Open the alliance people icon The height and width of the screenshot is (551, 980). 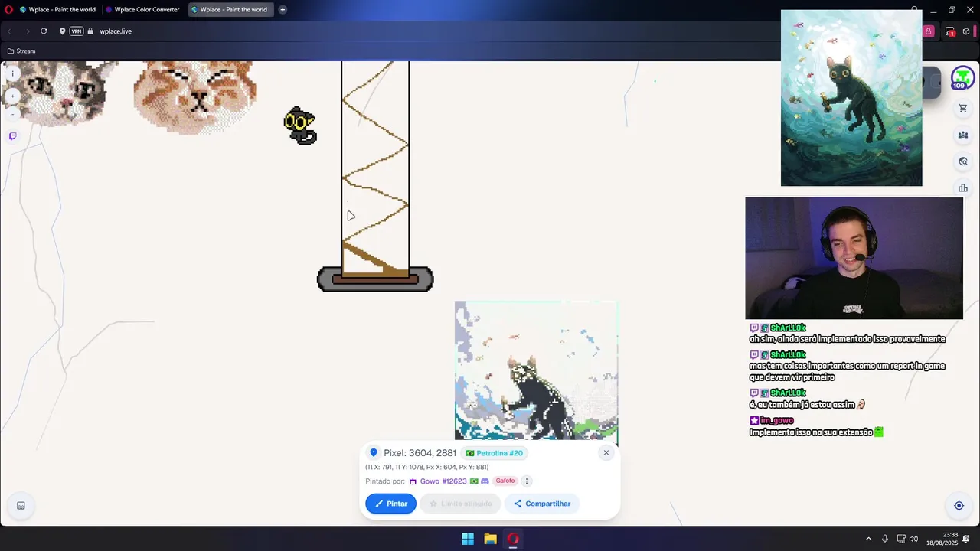point(963,135)
